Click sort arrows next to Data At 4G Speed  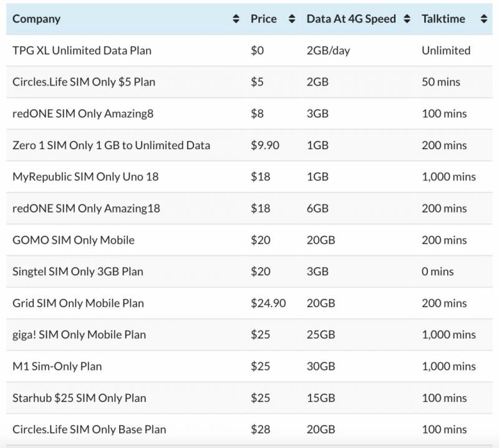[407, 19]
